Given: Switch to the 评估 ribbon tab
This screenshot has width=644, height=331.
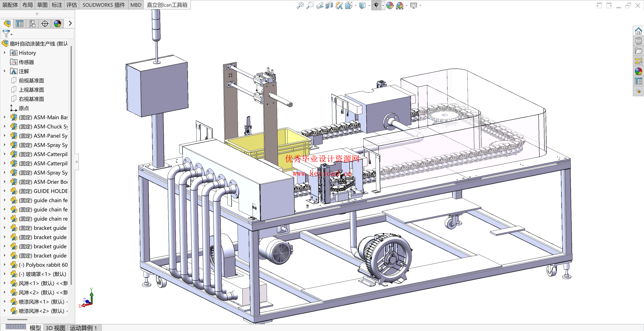Looking at the screenshot, I should [72, 5].
